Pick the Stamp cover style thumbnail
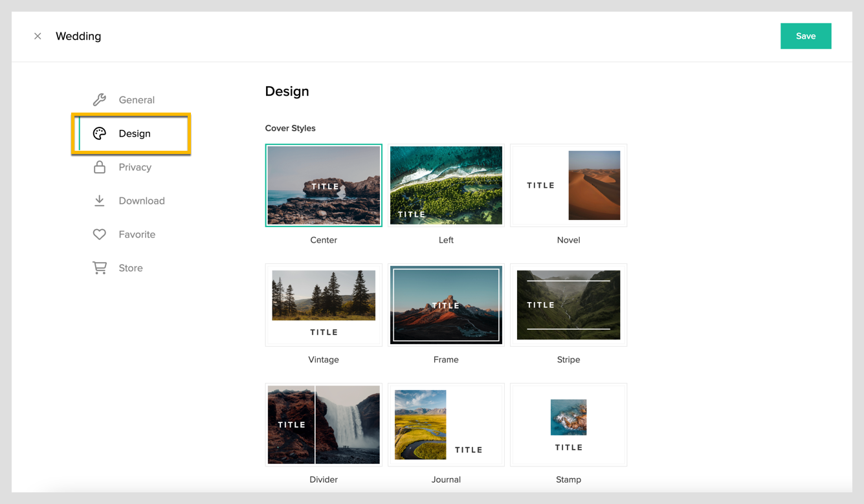Screen dimensions: 864x504 click(568, 424)
